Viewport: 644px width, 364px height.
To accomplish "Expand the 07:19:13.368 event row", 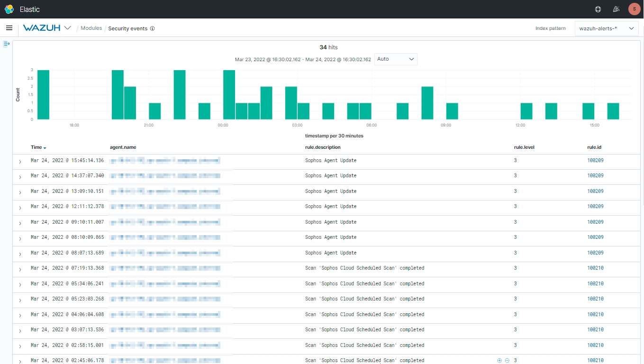I will click(x=20, y=269).
